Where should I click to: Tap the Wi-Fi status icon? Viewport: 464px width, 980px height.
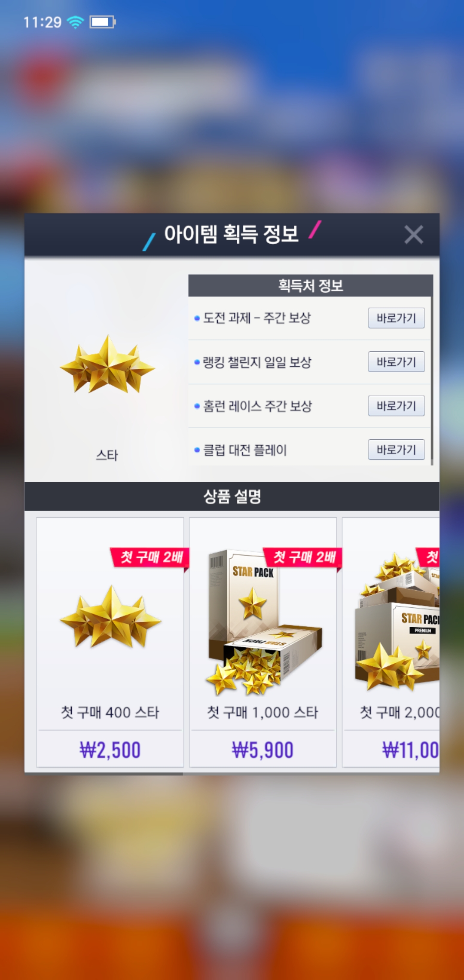click(75, 22)
